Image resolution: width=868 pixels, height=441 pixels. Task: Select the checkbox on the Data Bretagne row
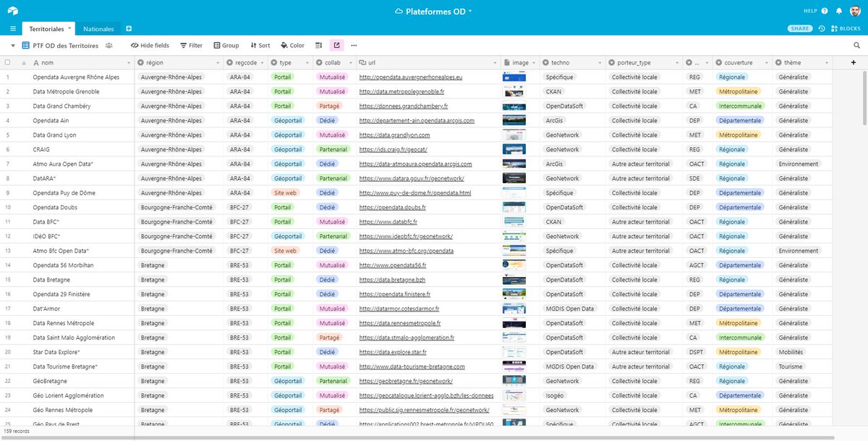(x=7, y=280)
